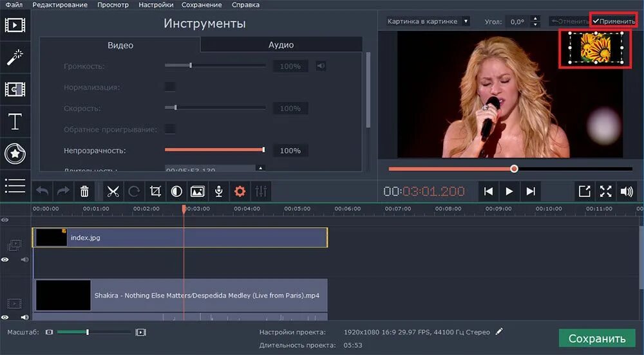
Task: Select the Shakira mp4 clip on timeline
Action: 180,295
